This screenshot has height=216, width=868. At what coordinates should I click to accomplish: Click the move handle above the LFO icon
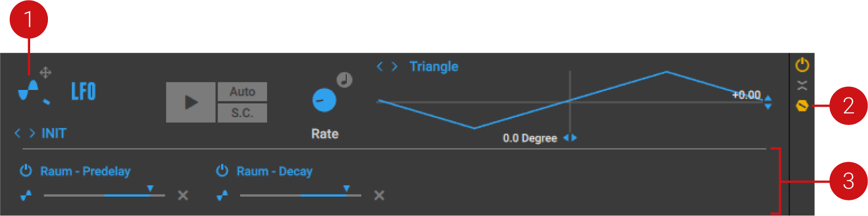45,72
